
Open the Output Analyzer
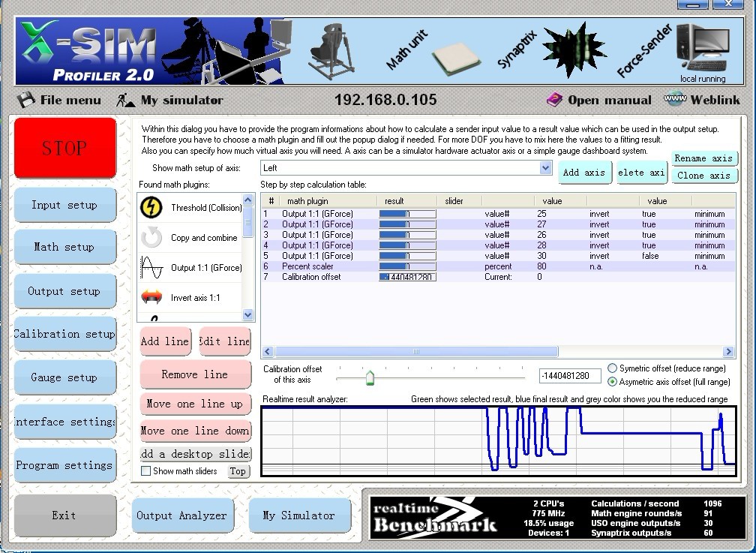point(182,515)
